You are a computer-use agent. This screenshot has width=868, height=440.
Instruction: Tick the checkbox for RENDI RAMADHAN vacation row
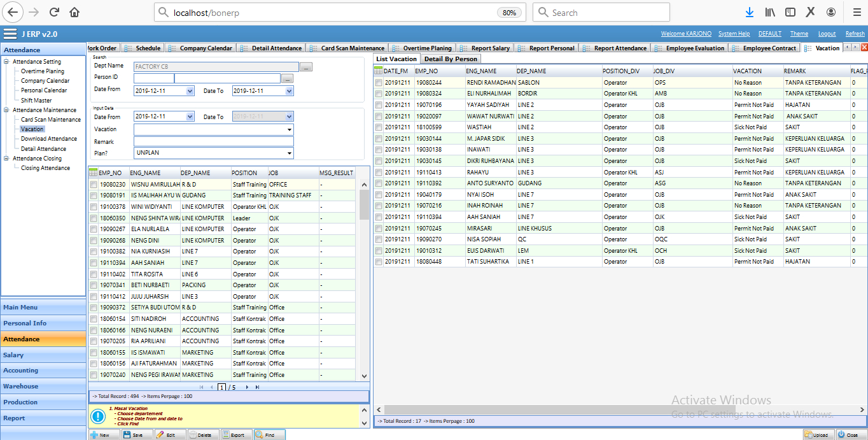click(x=379, y=83)
